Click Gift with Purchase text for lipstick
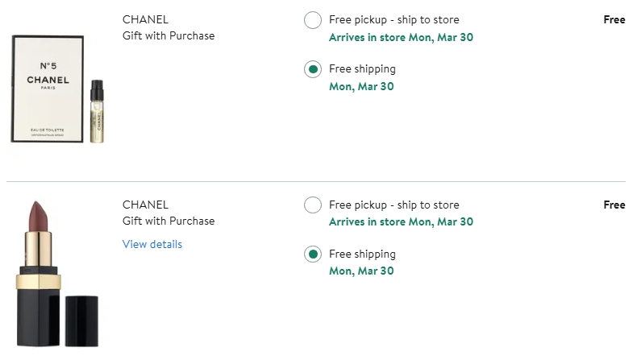Screen dimensions: 633x364 pyautogui.click(x=169, y=221)
